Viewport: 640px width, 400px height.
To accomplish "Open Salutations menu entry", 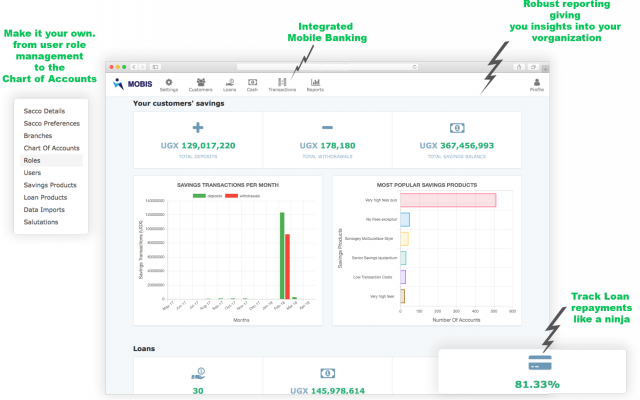I will [41, 222].
